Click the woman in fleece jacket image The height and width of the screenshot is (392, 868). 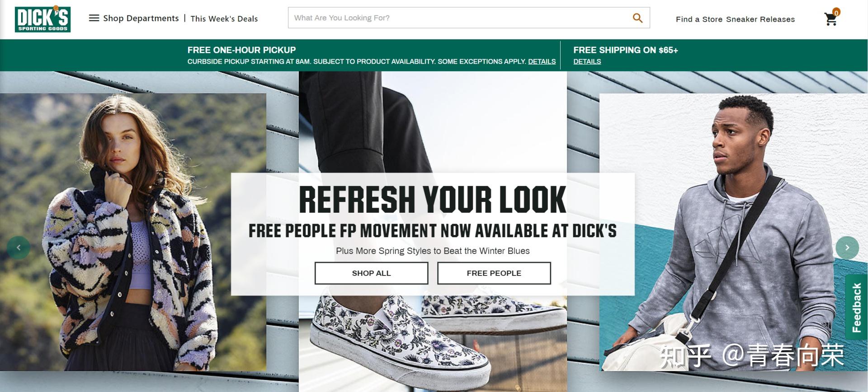point(133,232)
